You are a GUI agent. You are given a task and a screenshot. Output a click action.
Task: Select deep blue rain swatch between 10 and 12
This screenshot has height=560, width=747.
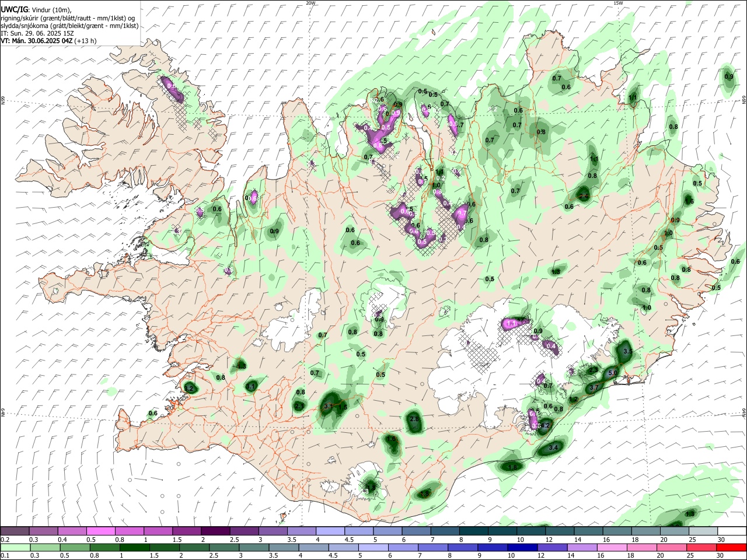point(522,547)
